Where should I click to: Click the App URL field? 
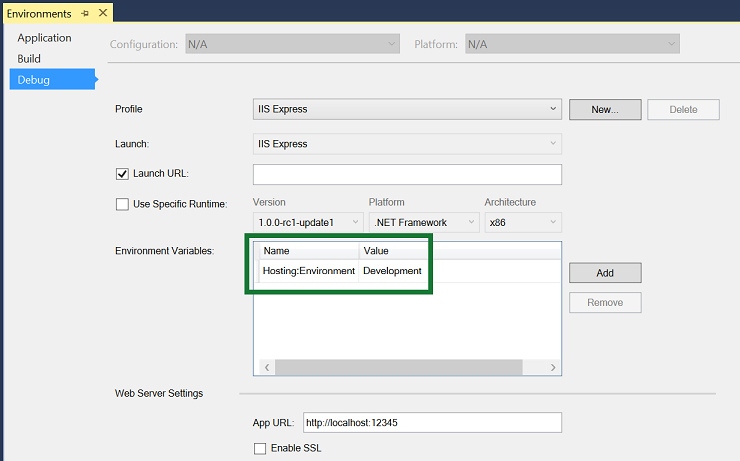point(432,422)
